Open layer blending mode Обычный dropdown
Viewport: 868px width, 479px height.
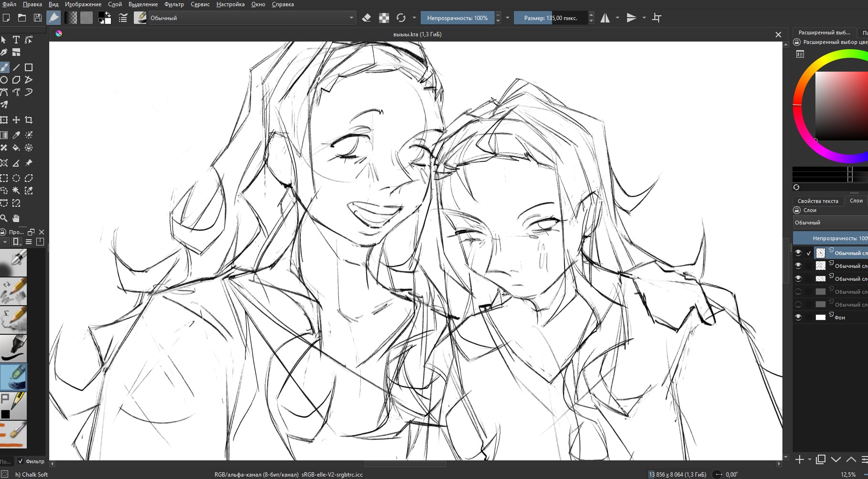pos(830,223)
